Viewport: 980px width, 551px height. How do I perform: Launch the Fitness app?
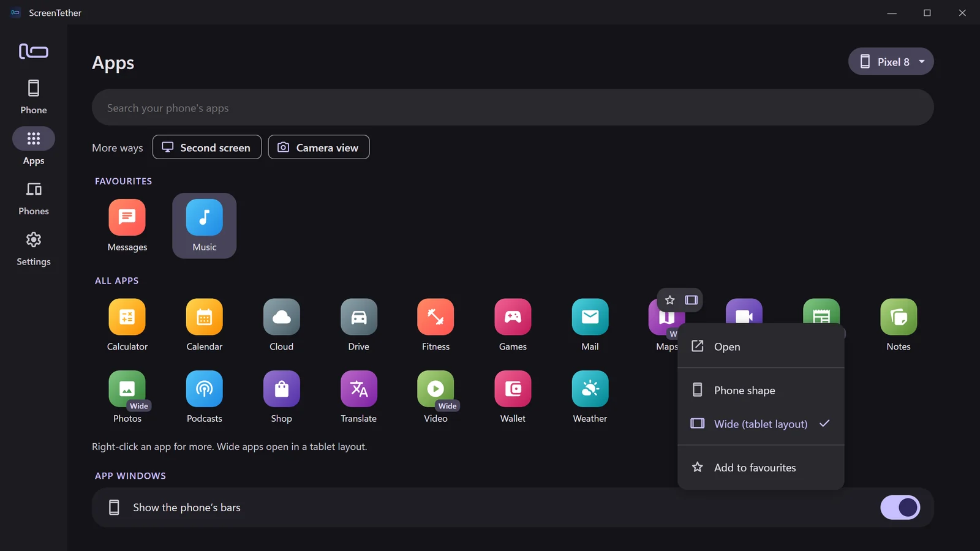pyautogui.click(x=436, y=325)
